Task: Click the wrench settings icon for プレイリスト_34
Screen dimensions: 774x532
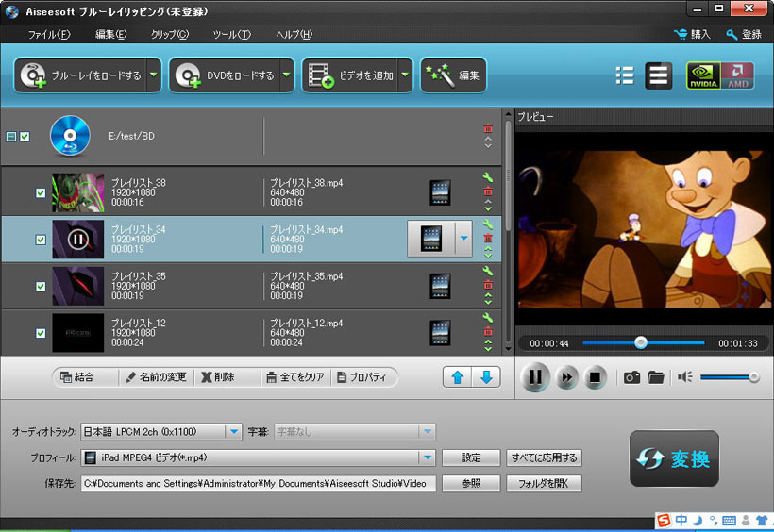Action: point(488,224)
